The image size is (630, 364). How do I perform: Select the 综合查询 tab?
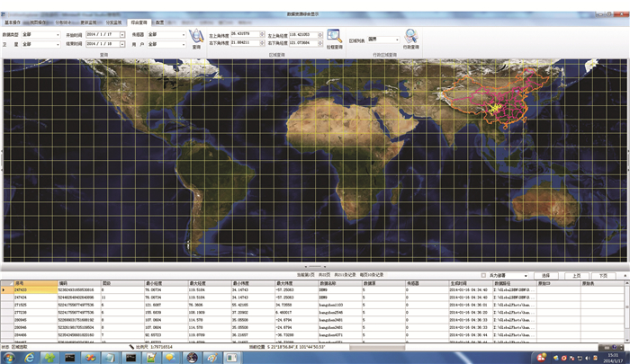pyautogui.click(x=139, y=22)
